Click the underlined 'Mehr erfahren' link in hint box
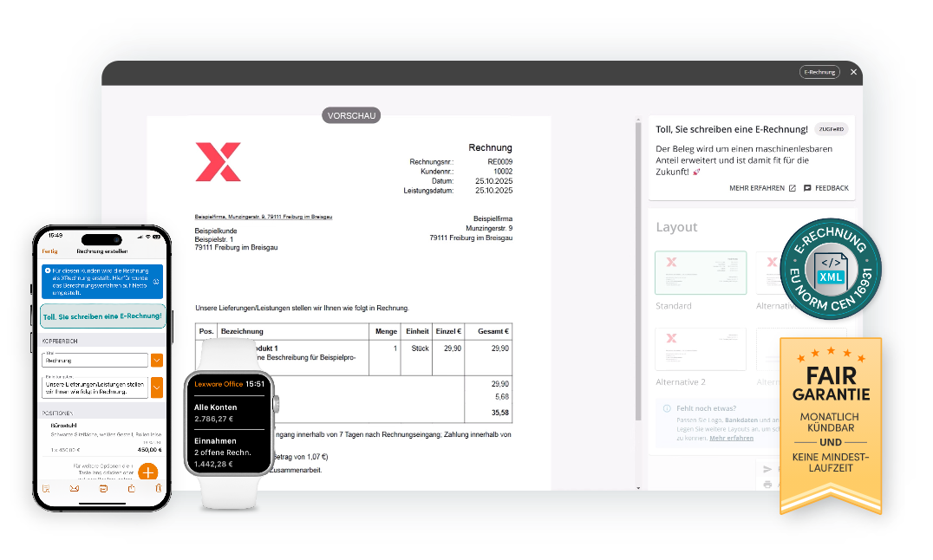 pos(731,439)
